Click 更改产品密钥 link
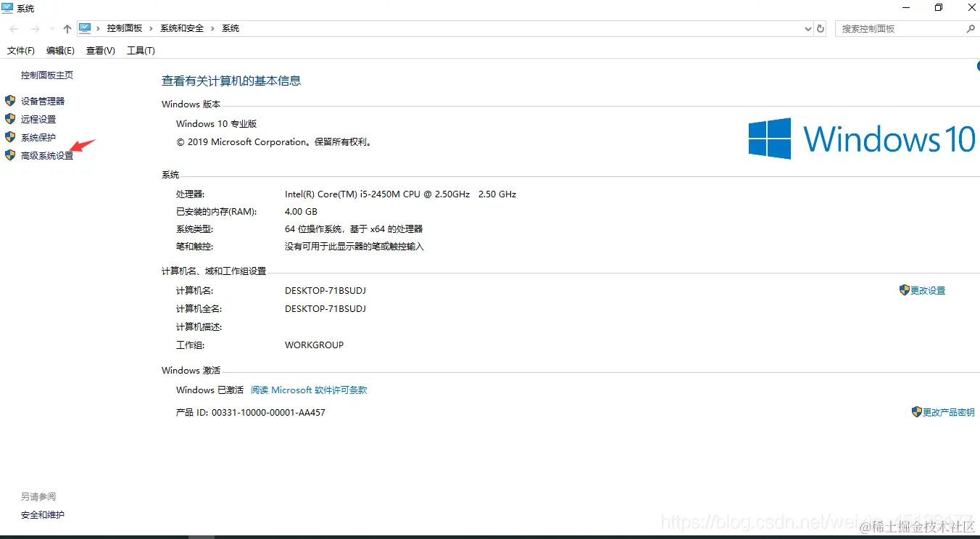The height and width of the screenshot is (539, 980). [x=949, y=413]
